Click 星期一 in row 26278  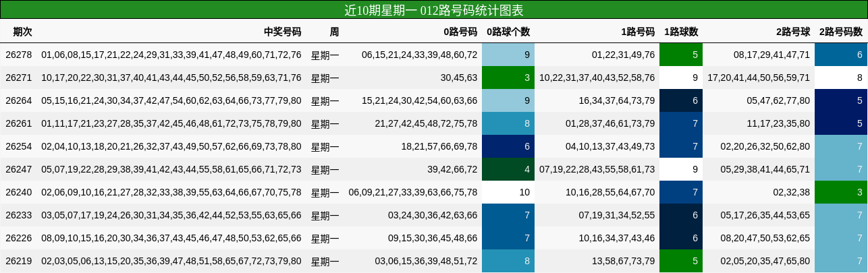pos(325,55)
